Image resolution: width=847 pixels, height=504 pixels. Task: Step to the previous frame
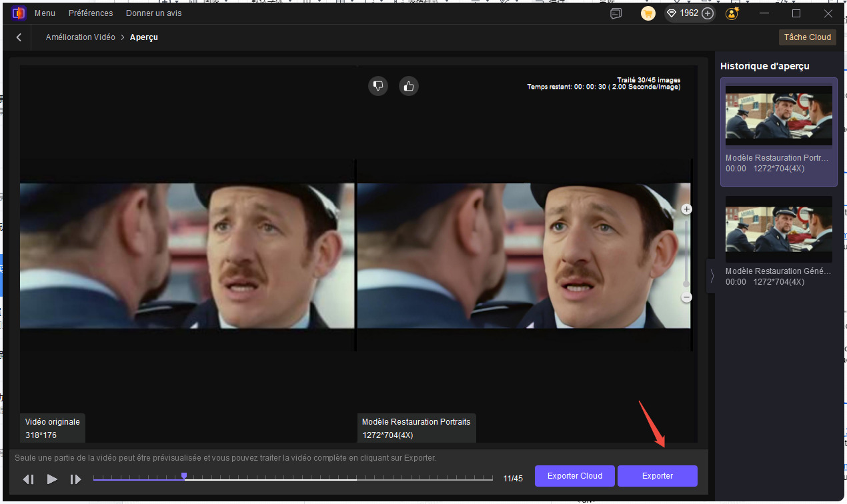click(x=28, y=479)
